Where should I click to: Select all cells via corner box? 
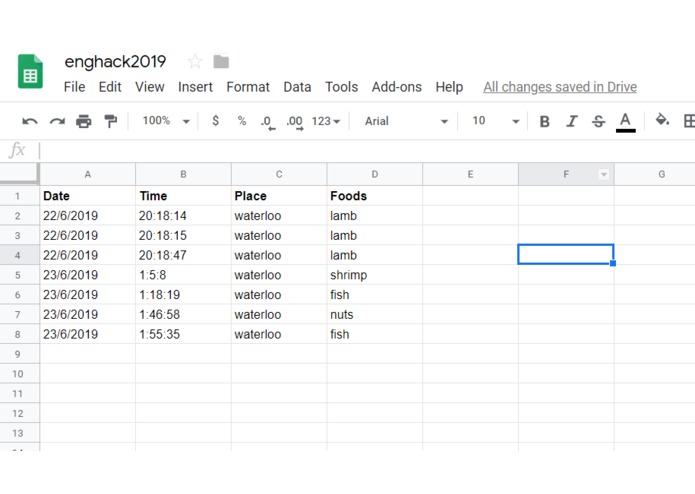(x=20, y=173)
